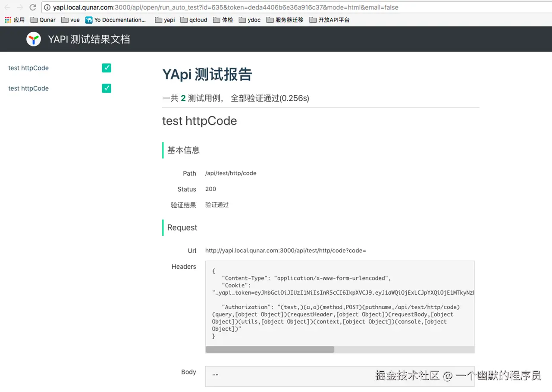This screenshot has width=552, height=392.
Task: Click the 验证结果 label
Action: pos(183,205)
